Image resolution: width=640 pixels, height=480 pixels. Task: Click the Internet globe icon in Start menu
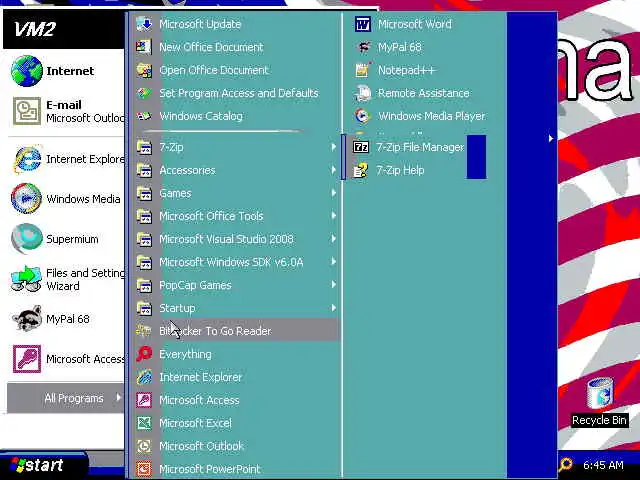[27, 71]
